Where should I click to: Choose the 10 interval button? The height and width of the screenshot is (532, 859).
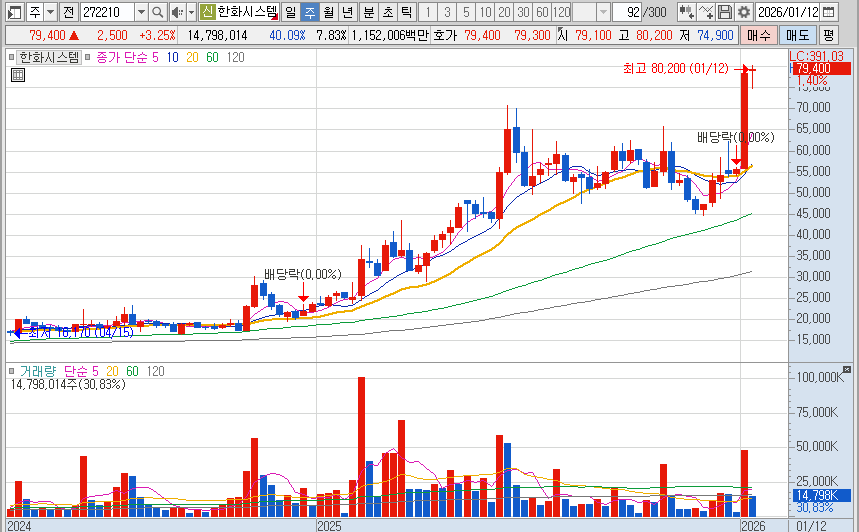click(485, 12)
